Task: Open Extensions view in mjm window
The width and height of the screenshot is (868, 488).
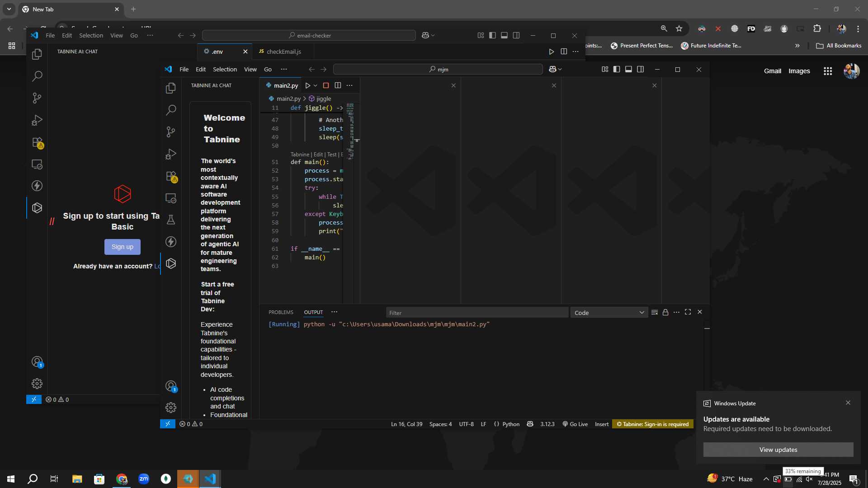Action: point(171,176)
